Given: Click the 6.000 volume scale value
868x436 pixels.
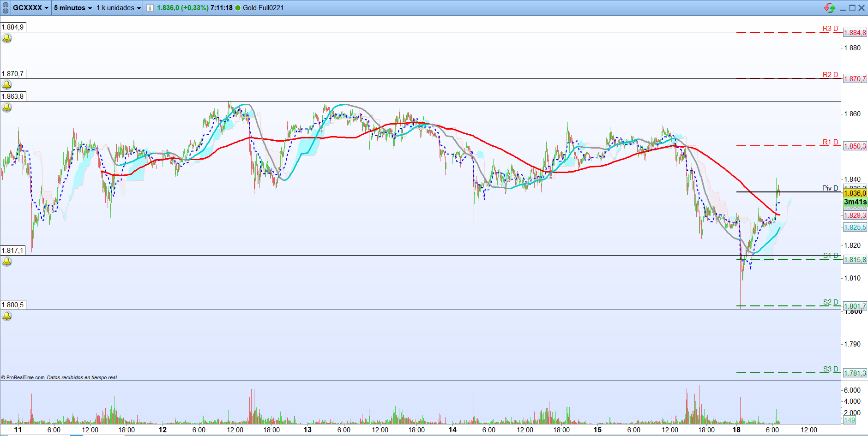Looking at the screenshot, I should (852, 390).
